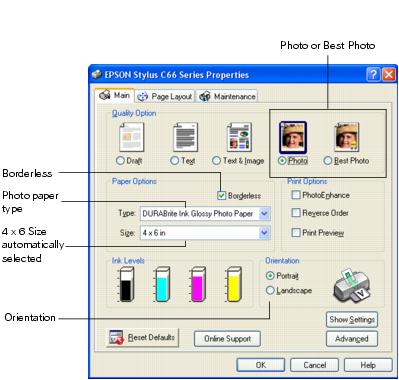Click the Reset Defaults button
This screenshot has width=399, height=380.
tap(143, 338)
